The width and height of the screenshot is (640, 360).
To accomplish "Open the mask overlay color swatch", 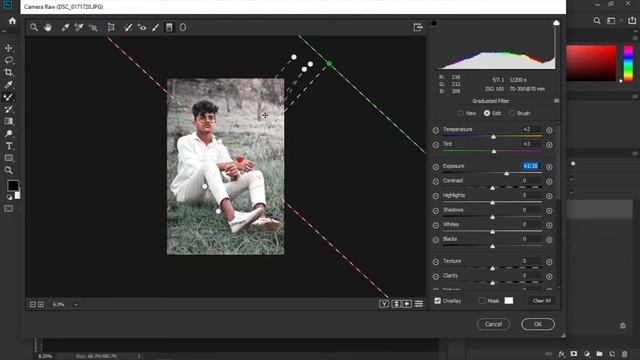I will point(509,301).
